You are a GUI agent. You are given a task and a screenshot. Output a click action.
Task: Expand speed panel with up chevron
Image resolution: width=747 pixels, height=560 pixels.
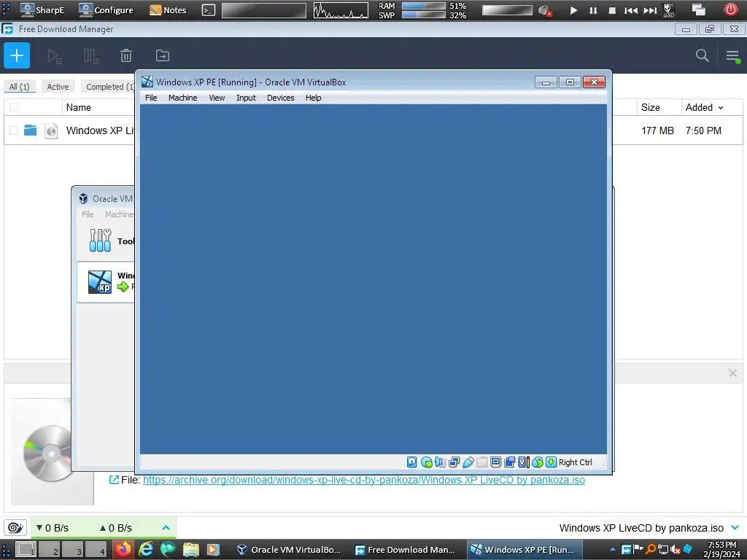(166, 528)
